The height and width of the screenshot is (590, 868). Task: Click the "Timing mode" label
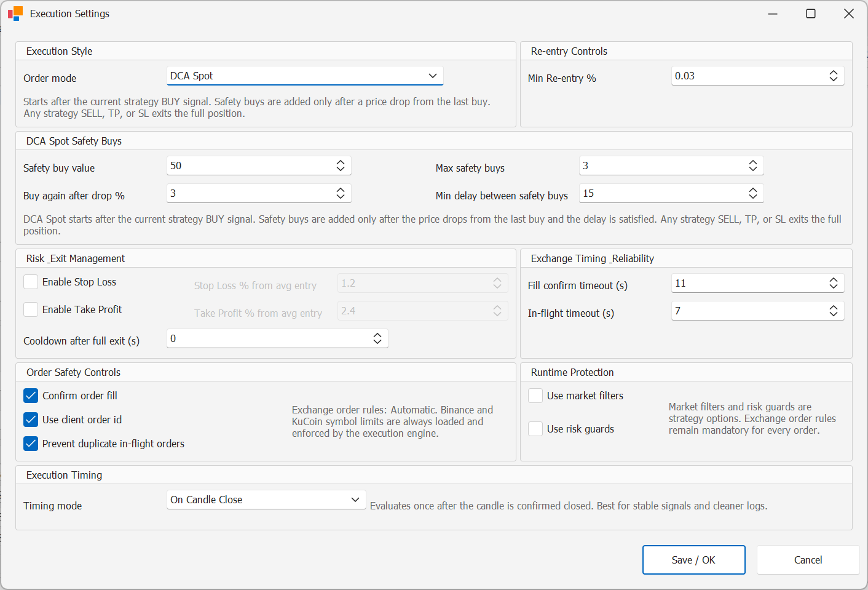click(x=52, y=506)
